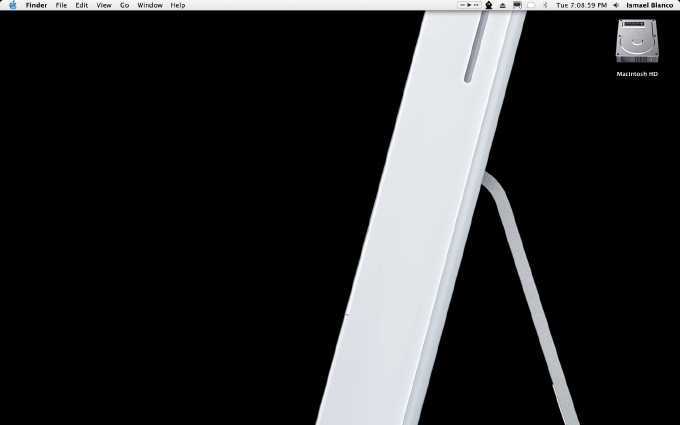The width and height of the screenshot is (680, 425).
Task: Open the Apple menu
Action: click(13, 5)
